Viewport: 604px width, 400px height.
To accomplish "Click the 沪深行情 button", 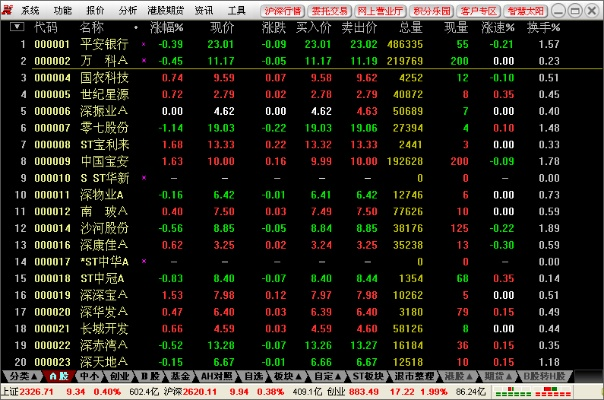I will point(283,9).
